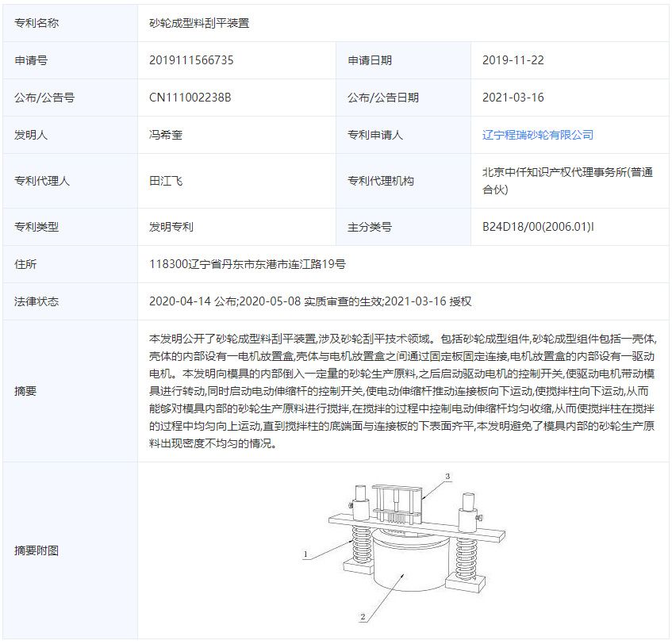
Task: Select agency 北京中仟知识产权代理事务所 text
Action: tap(555, 172)
